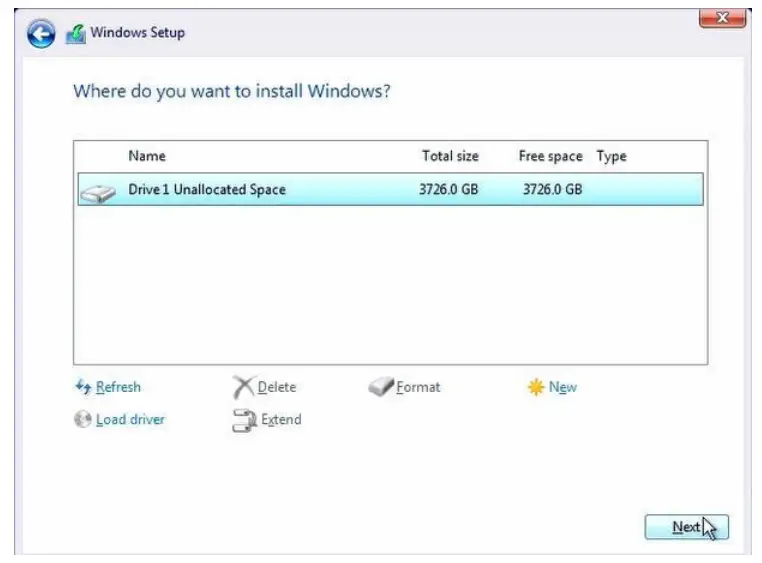This screenshot has width=762, height=563.
Task: Click the Format drive icon
Action: tap(381, 387)
